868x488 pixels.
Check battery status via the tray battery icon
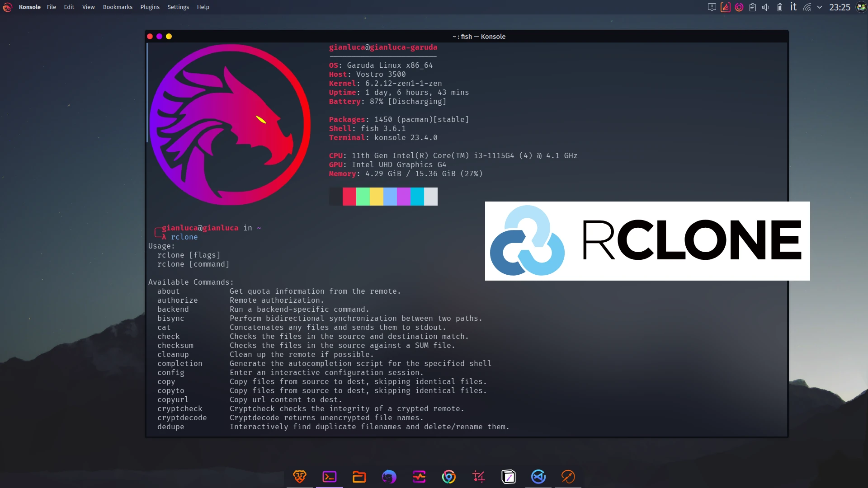779,7
